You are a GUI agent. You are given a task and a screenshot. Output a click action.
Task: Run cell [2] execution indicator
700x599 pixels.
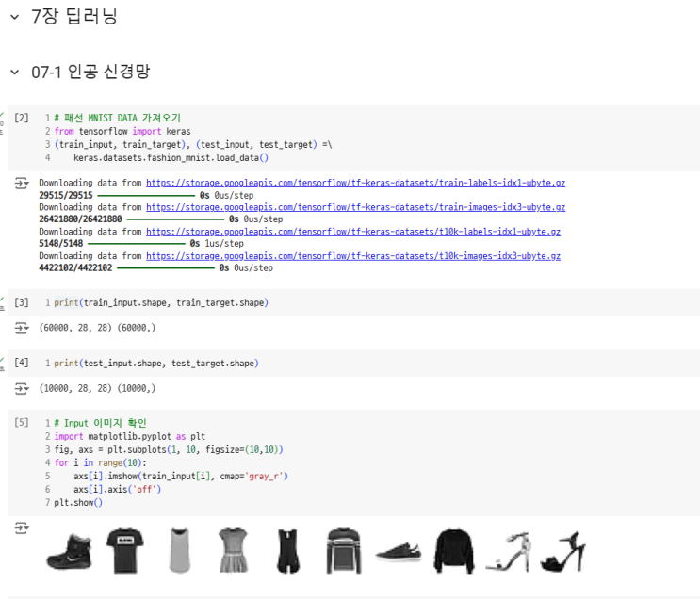tap(21, 118)
